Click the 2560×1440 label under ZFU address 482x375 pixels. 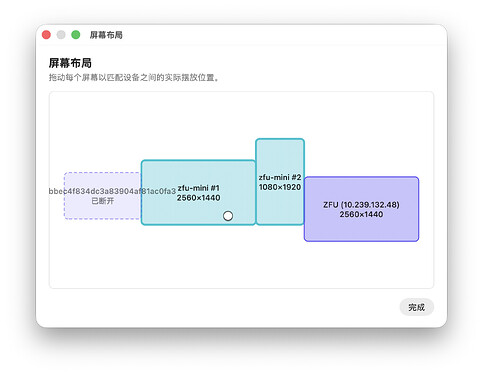[361, 214]
